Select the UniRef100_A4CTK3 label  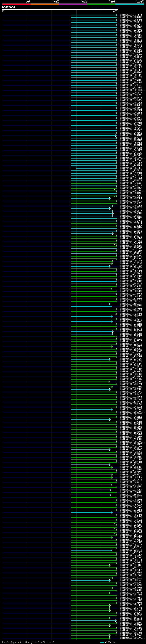click(x=131, y=218)
